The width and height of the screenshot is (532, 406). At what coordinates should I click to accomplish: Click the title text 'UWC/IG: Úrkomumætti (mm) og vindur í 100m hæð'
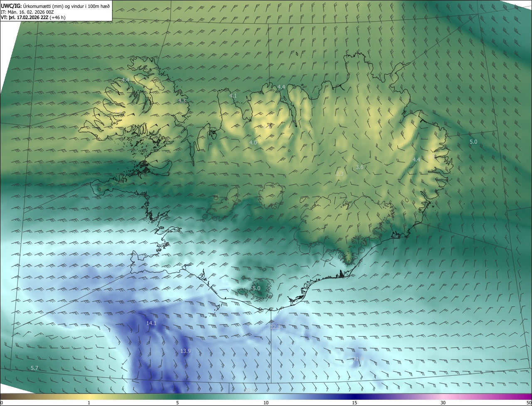pyautogui.click(x=55, y=6)
